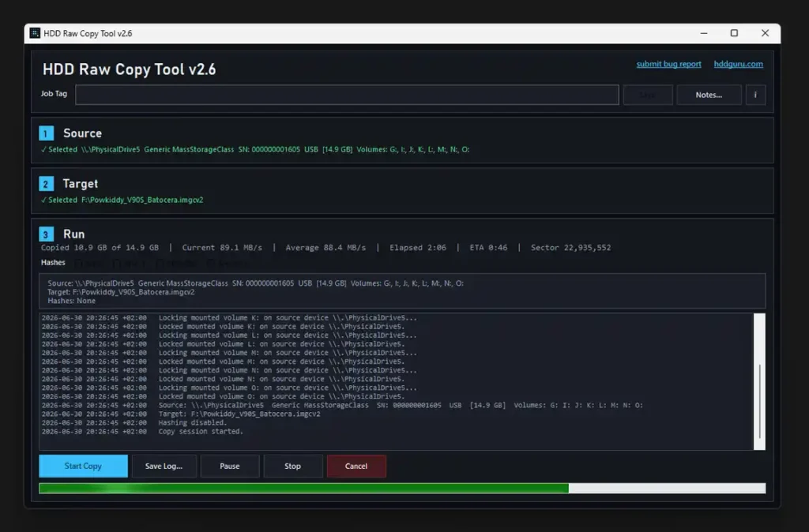The width and height of the screenshot is (809, 532).
Task: Click the log area vertical scrollbar
Action: pyautogui.click(x=759, y=381)
